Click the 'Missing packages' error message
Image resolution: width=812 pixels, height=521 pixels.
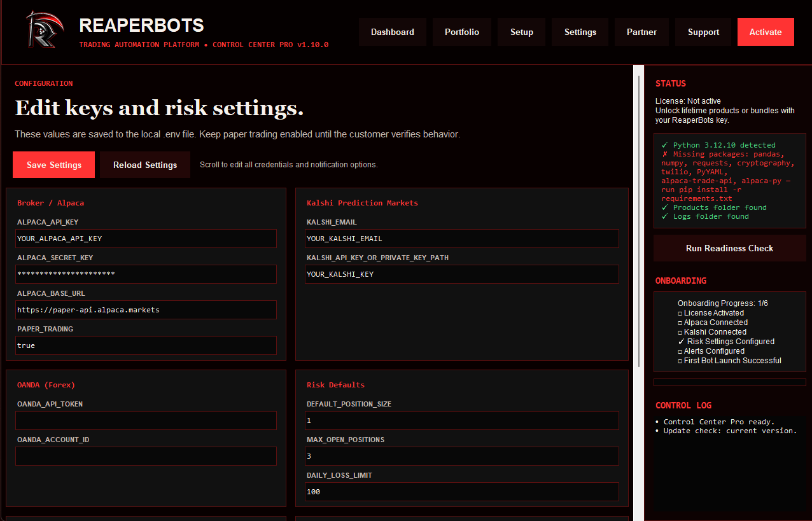728,176
